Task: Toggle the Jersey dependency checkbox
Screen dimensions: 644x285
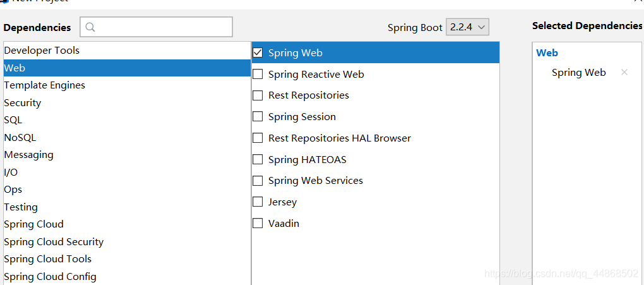Action: pyautogui.click(x=258, y=202)
